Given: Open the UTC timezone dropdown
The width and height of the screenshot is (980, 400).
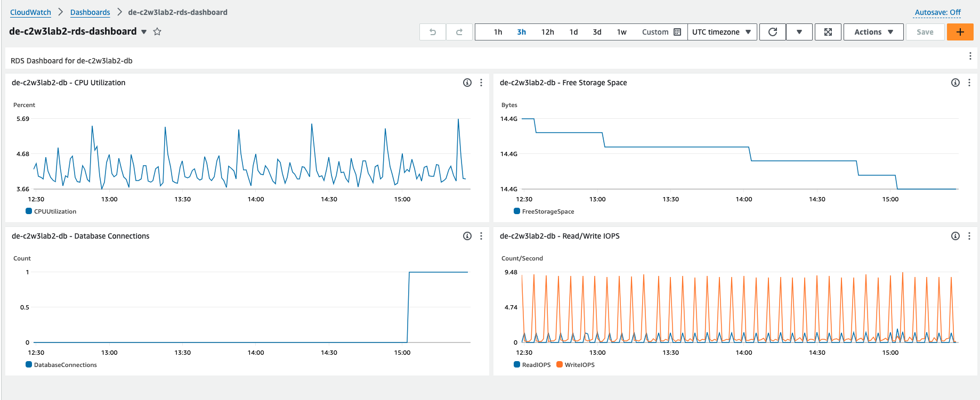Looking at the screenshot, I should point(722,32).
